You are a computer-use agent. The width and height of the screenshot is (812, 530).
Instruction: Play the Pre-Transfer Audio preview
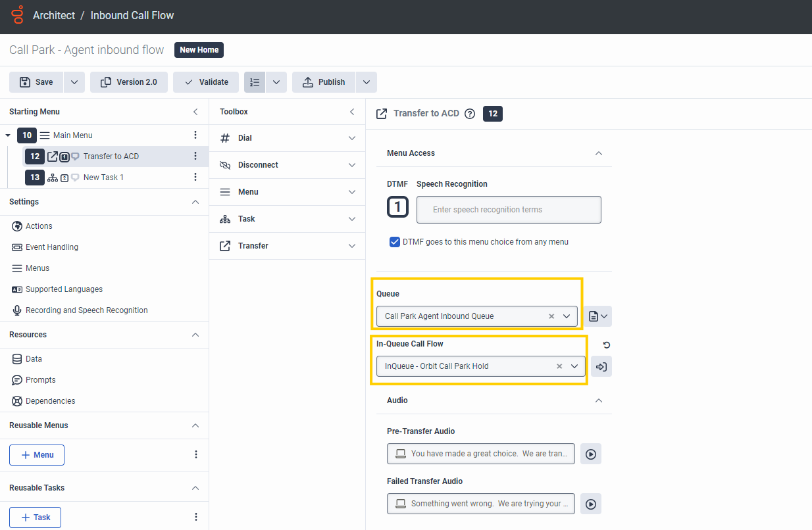pyautogui.click(x=590, y=453)
